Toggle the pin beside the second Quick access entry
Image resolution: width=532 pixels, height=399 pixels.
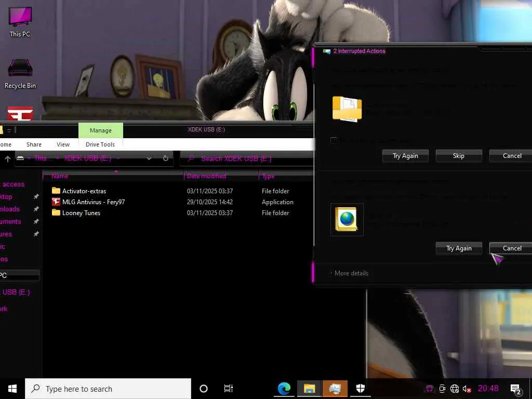(x=36, y=209)
